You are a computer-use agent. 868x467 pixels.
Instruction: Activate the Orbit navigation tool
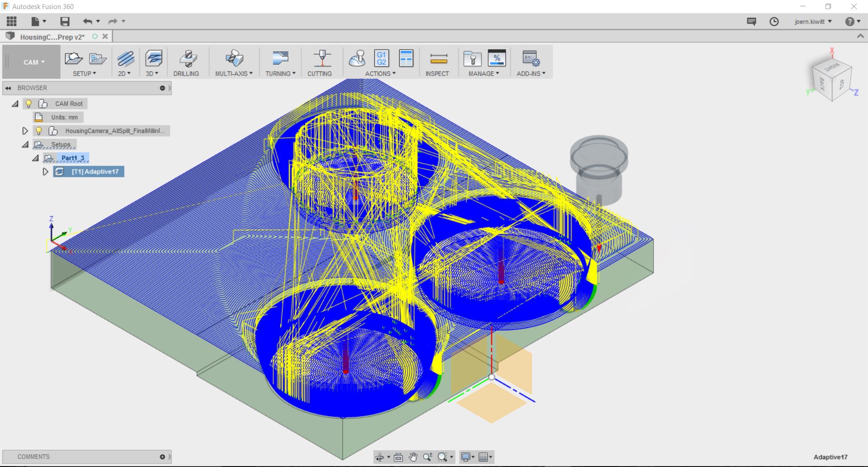tap(379, 457)
